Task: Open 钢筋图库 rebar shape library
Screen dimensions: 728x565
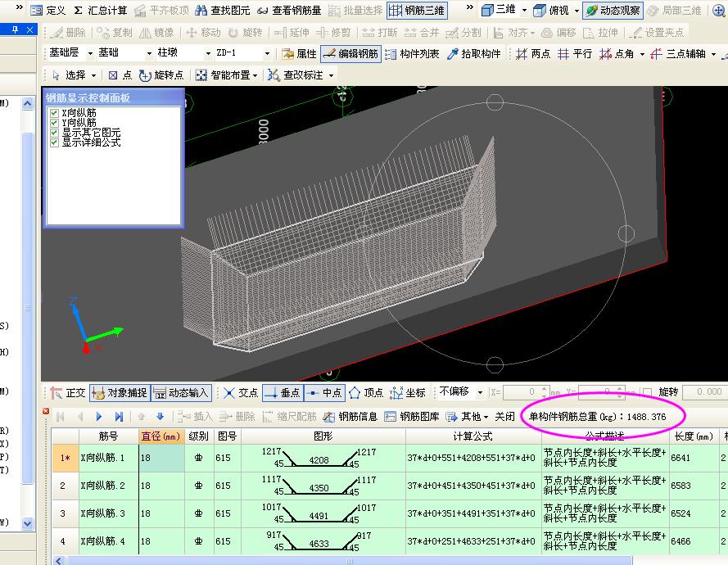Action: pos(412,417)
